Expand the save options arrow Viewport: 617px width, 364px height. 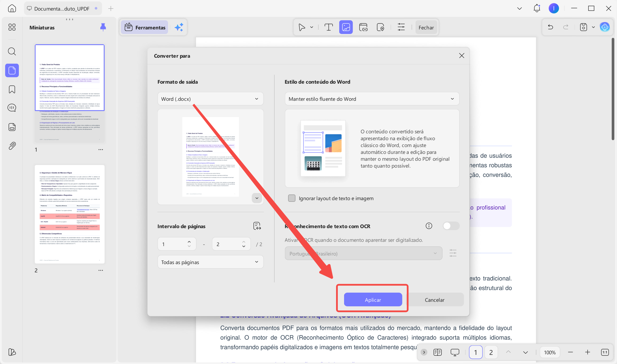[x=593, y=27]
